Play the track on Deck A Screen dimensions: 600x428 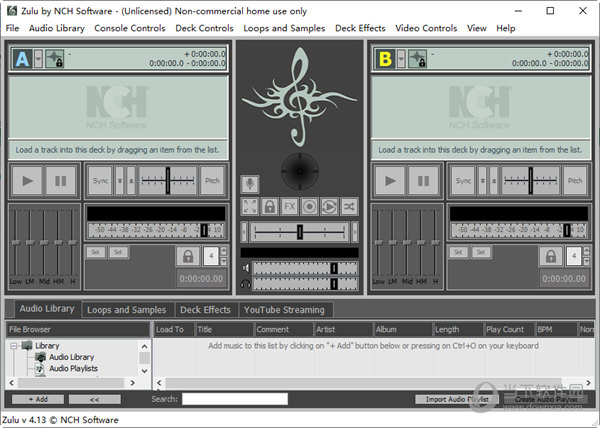pos(28,181)
